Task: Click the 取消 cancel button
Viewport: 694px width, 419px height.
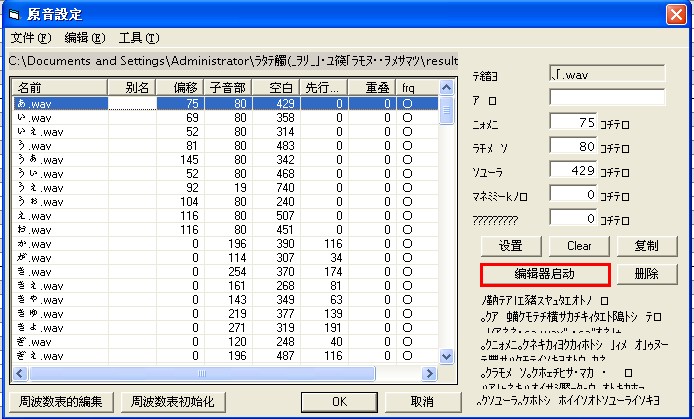Action: [422, 402]
